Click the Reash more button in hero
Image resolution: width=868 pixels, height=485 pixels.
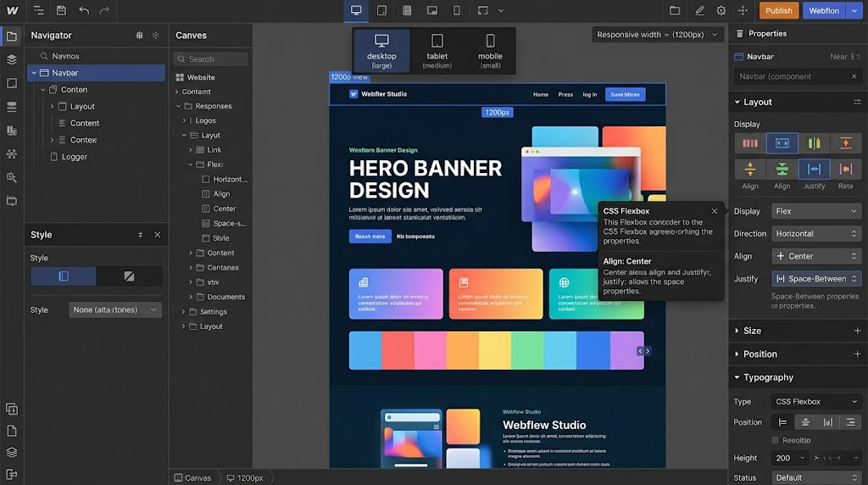pos(370,237)
